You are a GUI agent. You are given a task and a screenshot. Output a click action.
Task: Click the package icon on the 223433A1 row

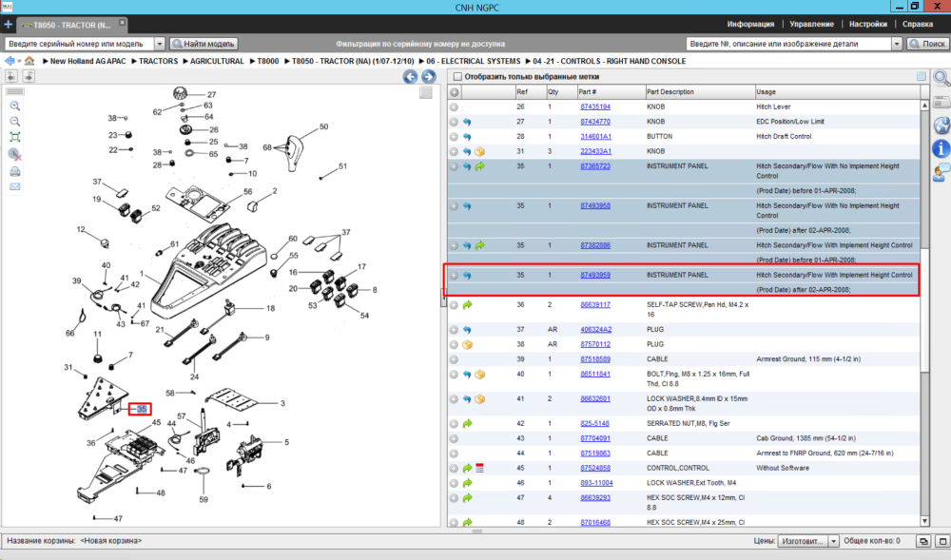[x=479, y=151]
